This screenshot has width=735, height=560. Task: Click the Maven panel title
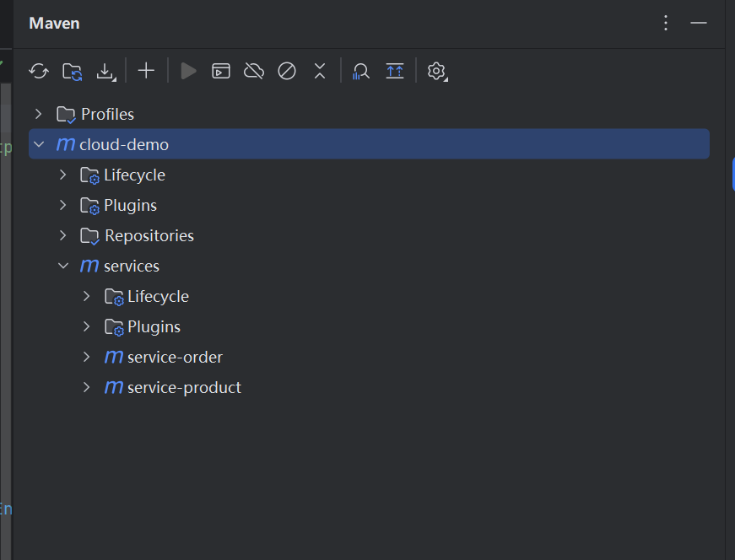coord(54,23)
